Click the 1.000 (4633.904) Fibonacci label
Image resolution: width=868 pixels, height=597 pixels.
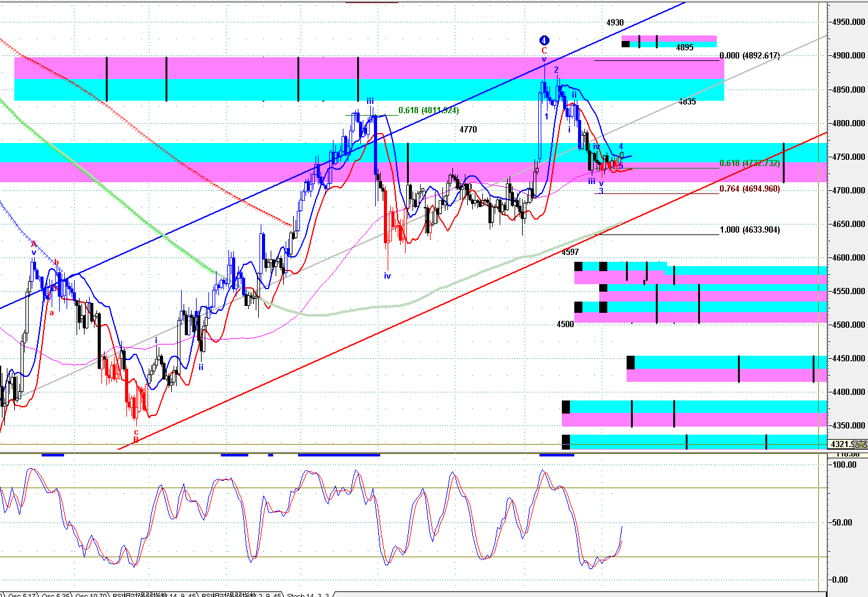749,229
